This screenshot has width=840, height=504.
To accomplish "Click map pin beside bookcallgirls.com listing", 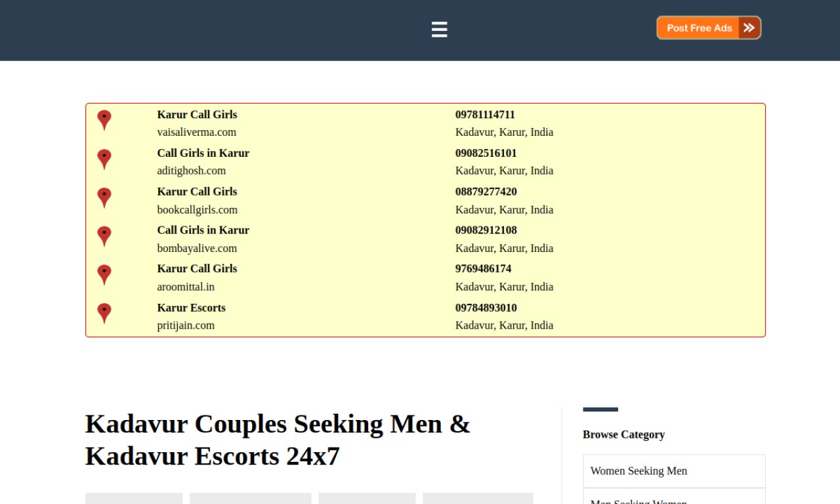I will 104,198.
